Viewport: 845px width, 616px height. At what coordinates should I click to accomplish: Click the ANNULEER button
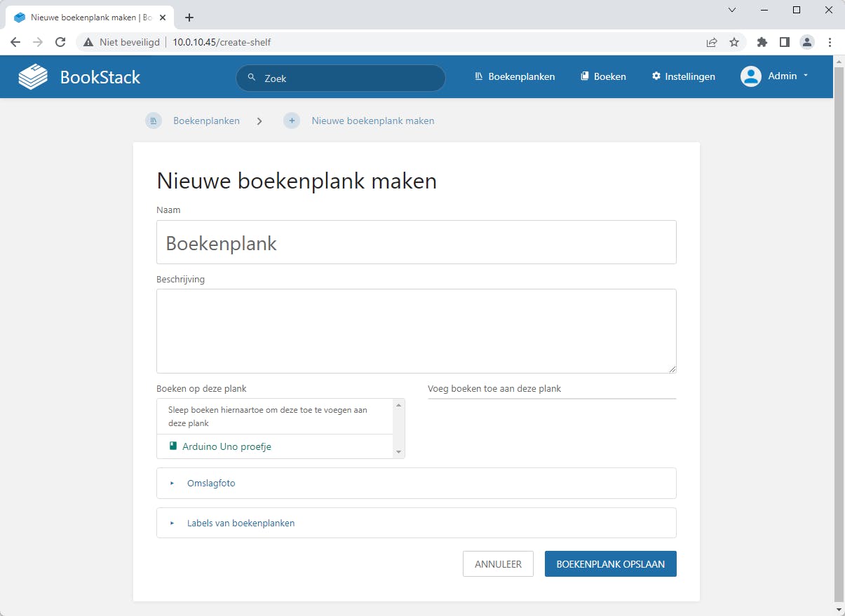coord(498,563)
